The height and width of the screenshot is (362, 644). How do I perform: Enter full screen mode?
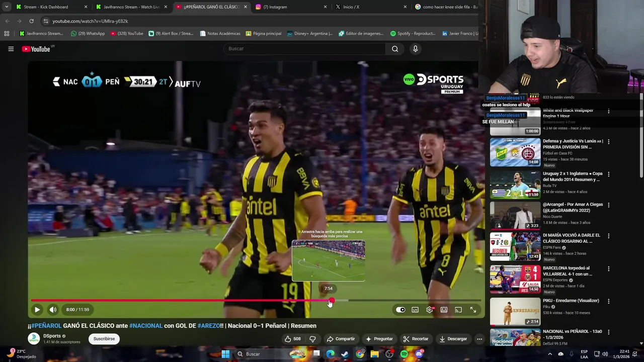click(x=473, y=310)
